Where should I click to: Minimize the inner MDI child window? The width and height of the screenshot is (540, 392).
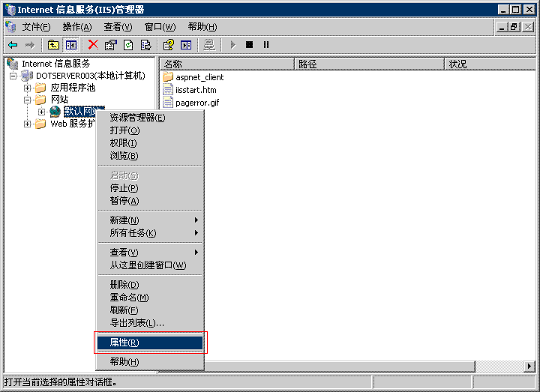tap(502, 26)
